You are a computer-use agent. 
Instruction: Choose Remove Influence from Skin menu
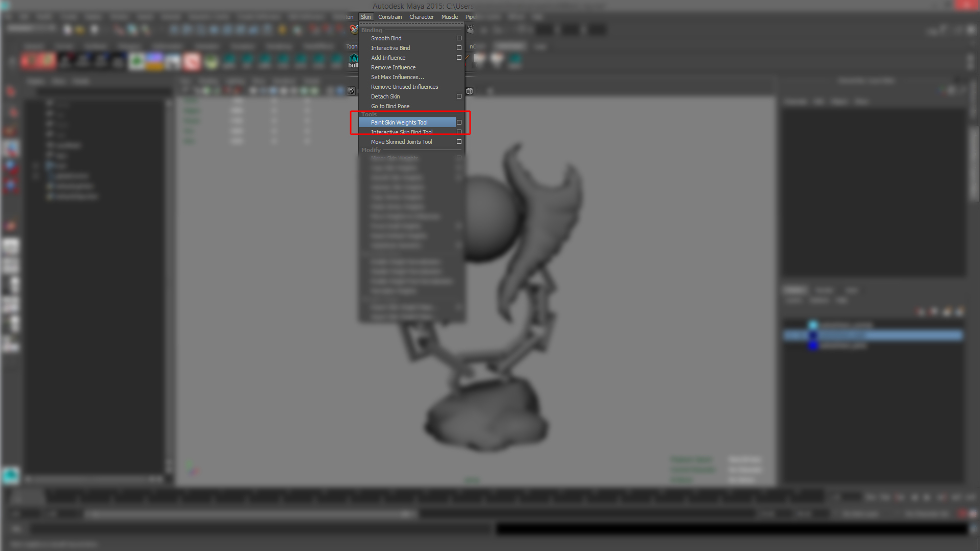[x=393, y=67]
